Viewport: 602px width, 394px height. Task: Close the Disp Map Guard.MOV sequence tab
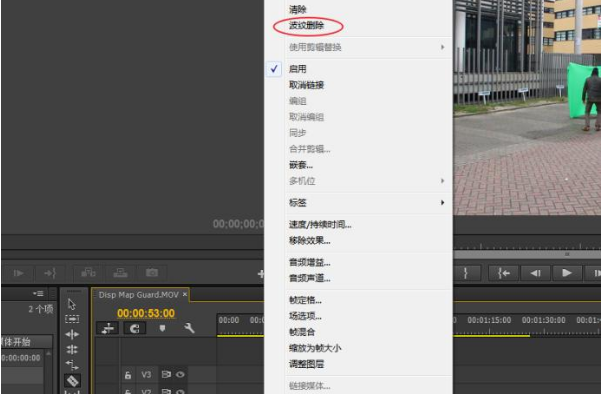tap(185, 294)
